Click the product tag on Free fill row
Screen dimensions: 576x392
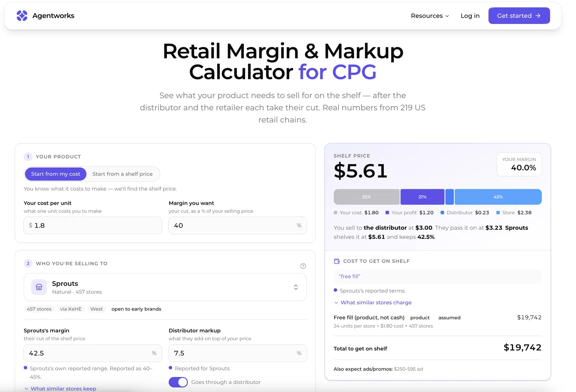pos(420,318)
